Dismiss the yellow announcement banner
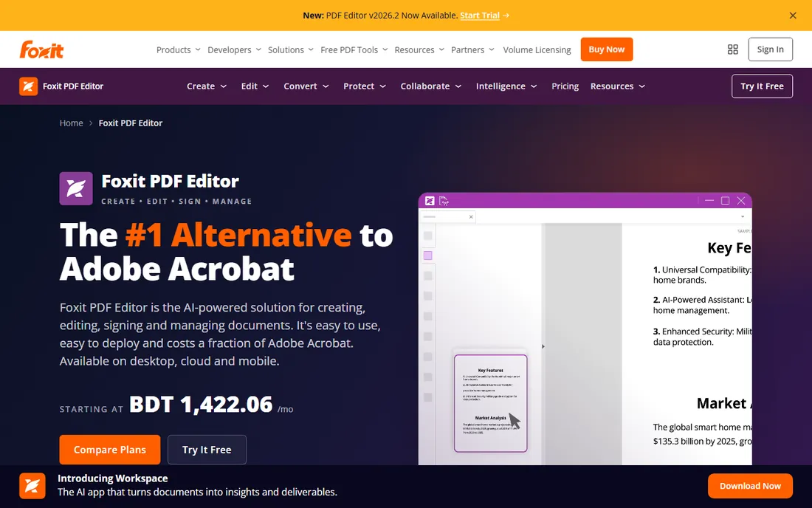The width and height of the screenshot is (812, 508). (792, 16)
